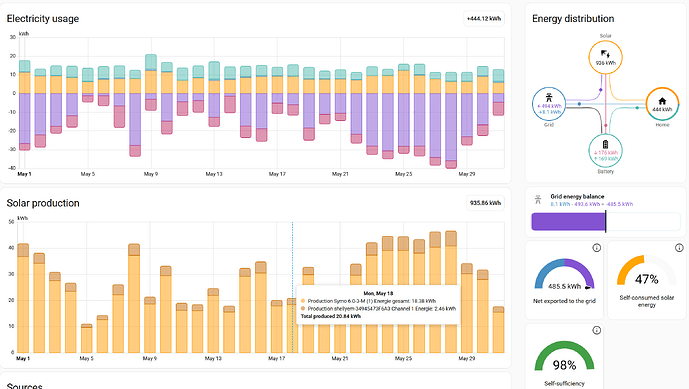Click the Solar panel icon in Energy distribution
The height and width of the screenshot is (389, 689).
(x=605, y=54)
